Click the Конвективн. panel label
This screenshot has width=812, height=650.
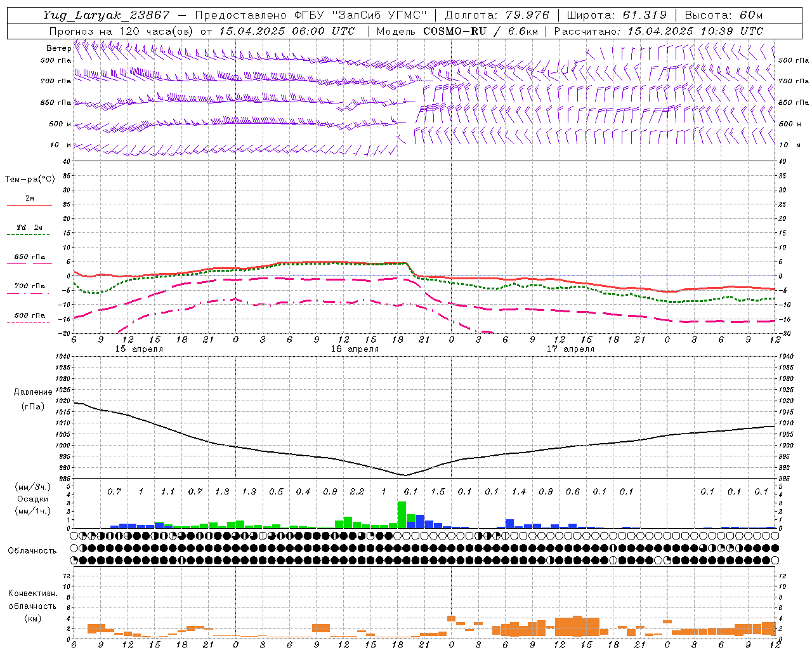(33, 594)
